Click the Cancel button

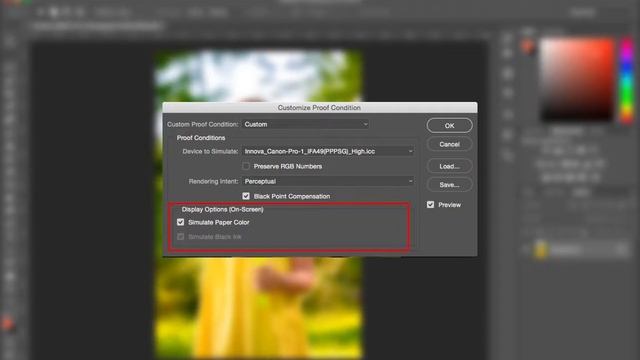[449, 144]
